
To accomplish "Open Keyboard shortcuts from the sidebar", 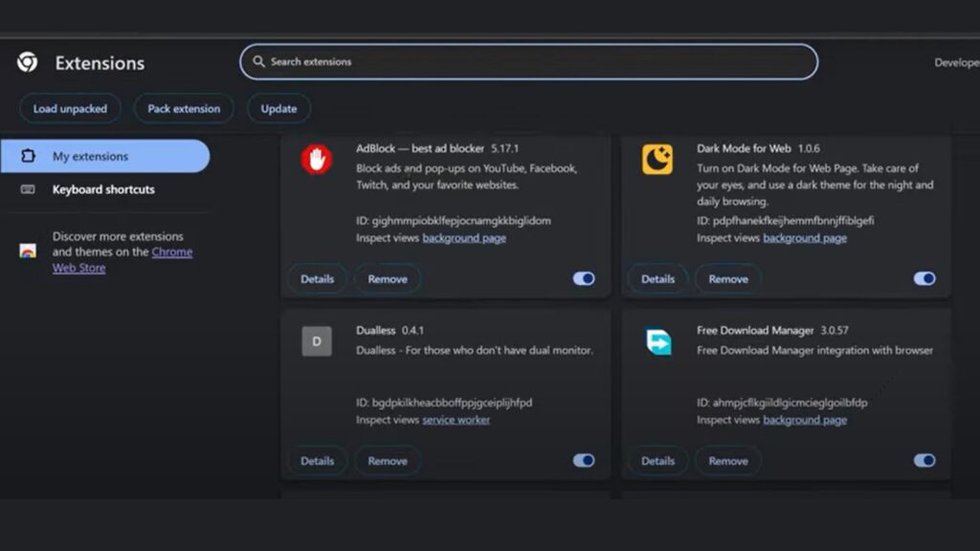I will pyautogui.click(x=103, y=189).
